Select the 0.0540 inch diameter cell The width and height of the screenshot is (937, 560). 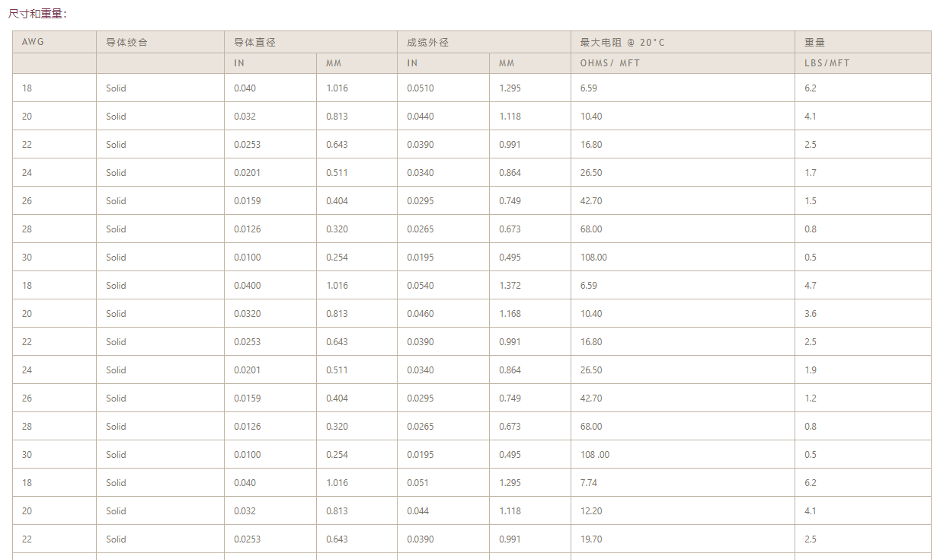pyautogui.click(x=420, y=286)
